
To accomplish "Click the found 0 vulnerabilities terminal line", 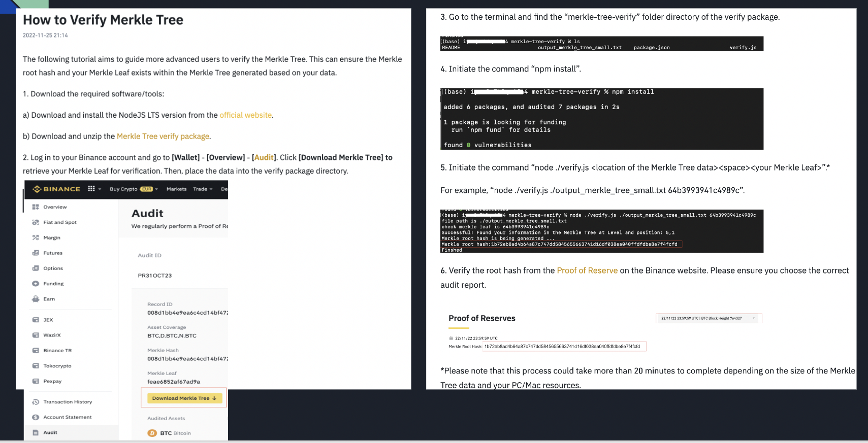I will pyautogui.click(x=488, y=145).
